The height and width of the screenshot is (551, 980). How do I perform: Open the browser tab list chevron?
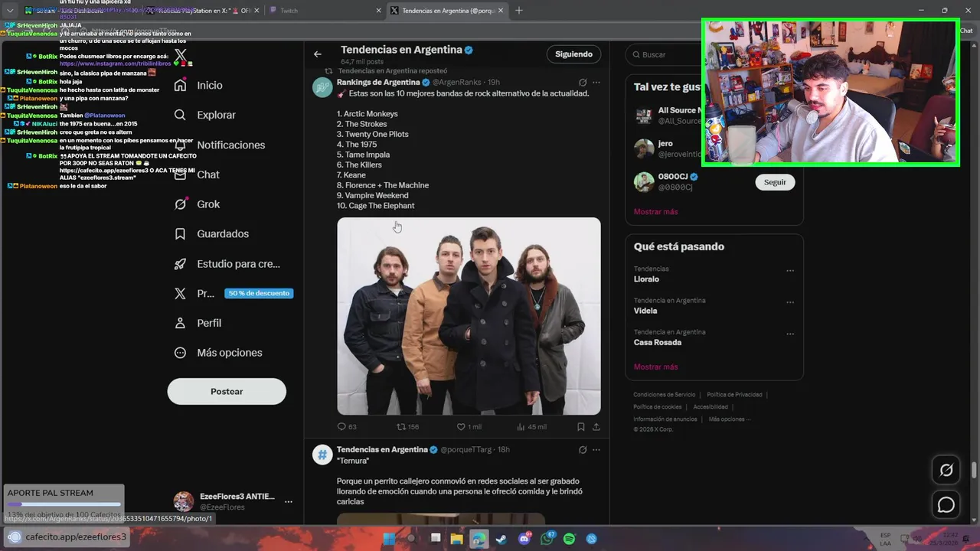coord(10,11)
